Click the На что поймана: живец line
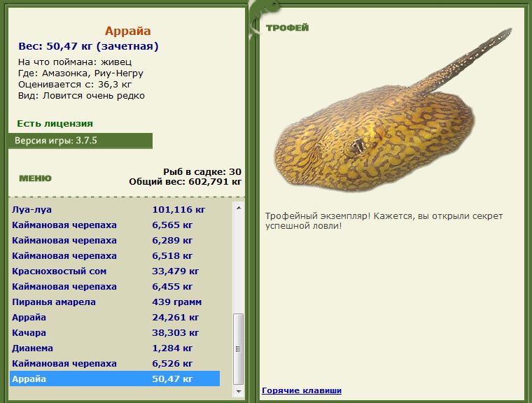 75,62
